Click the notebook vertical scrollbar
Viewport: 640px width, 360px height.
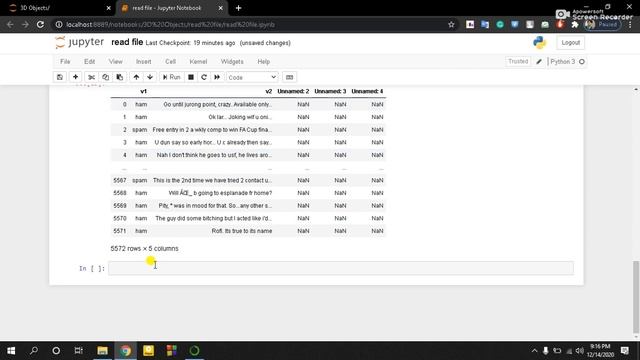coord(636,297)
